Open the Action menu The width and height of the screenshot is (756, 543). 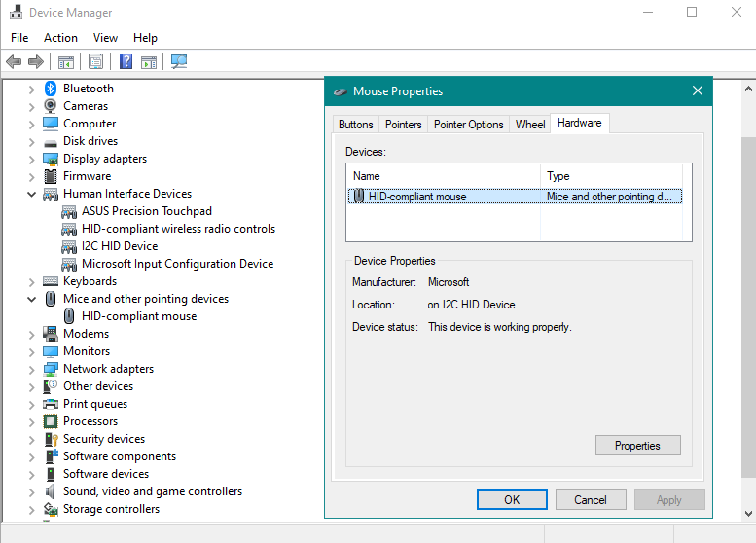[x=60, y=38]
